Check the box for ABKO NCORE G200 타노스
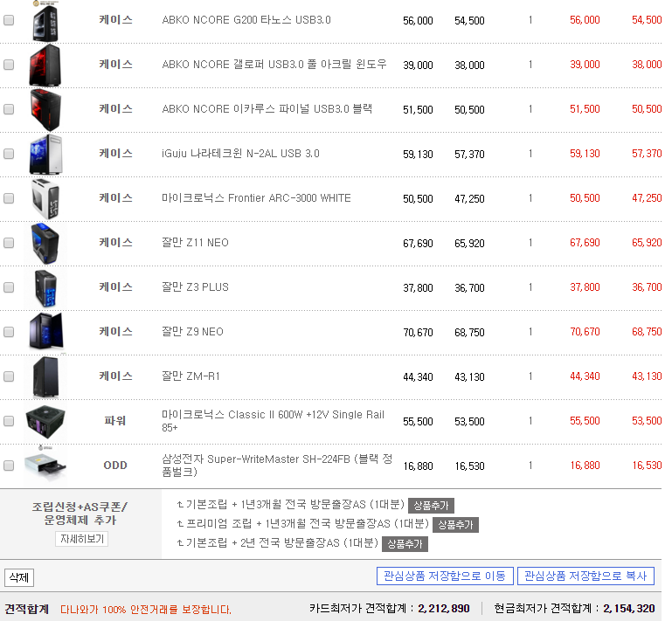 click(x=9, y=20)
